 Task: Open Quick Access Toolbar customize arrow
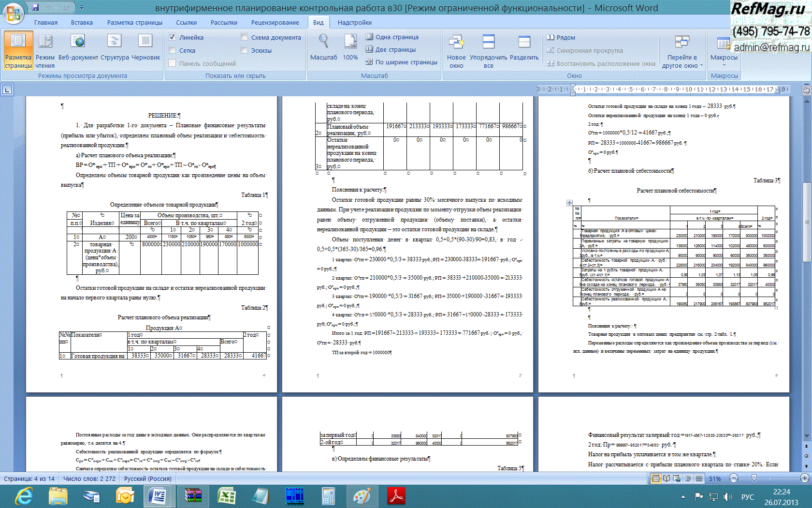tap(82, 8)
